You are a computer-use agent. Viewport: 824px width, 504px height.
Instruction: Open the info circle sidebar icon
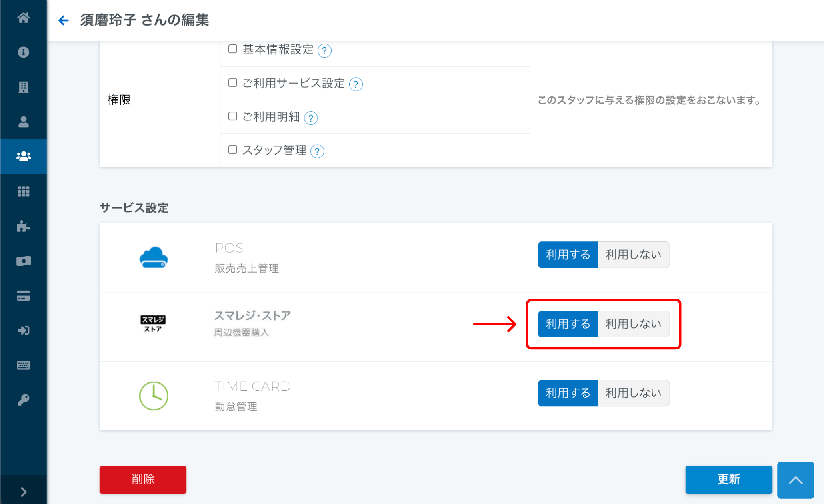pyautogui.click(x=23, y=52)
